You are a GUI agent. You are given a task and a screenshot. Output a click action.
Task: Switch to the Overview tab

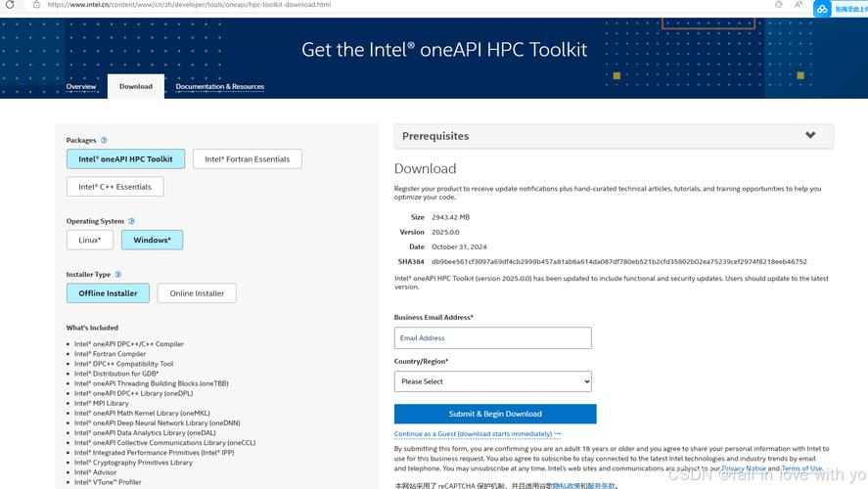[81, 86]
